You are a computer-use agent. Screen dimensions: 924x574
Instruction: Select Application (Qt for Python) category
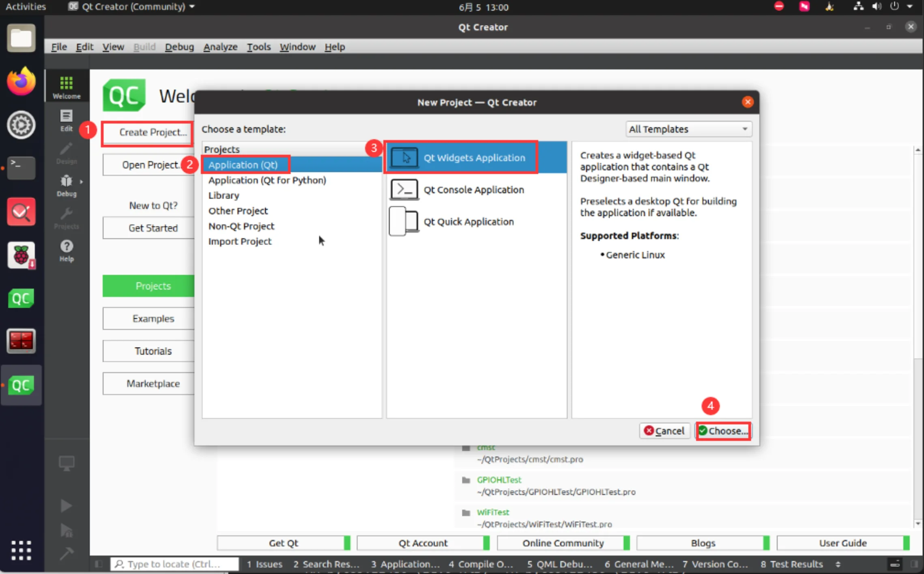292,180
